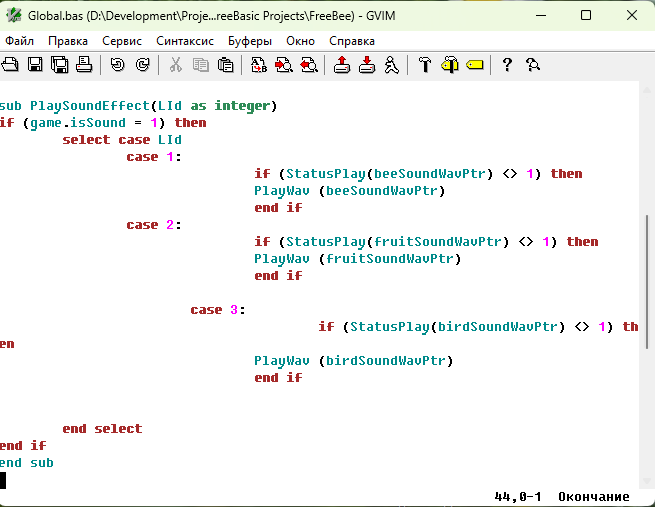The height and width of the screenshot is (507, 655).
Task: Save session icon with down arrow
Action: pos(367,65)
